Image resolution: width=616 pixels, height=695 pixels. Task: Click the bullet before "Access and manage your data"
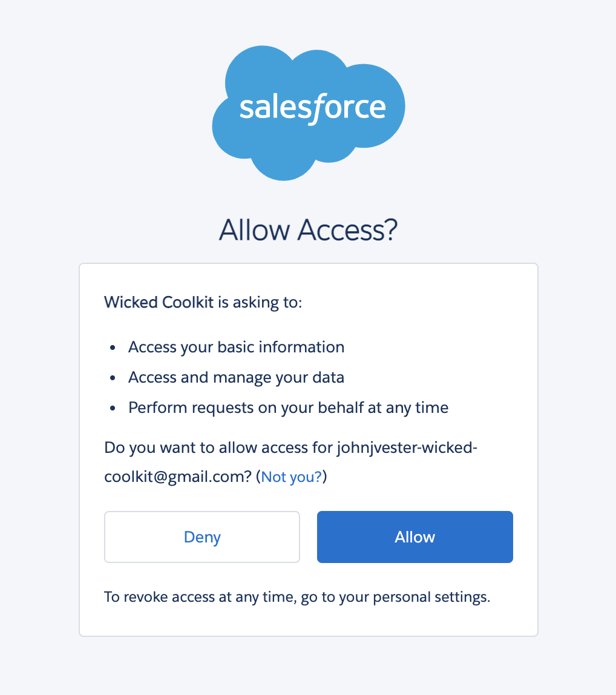coord(113,379)
